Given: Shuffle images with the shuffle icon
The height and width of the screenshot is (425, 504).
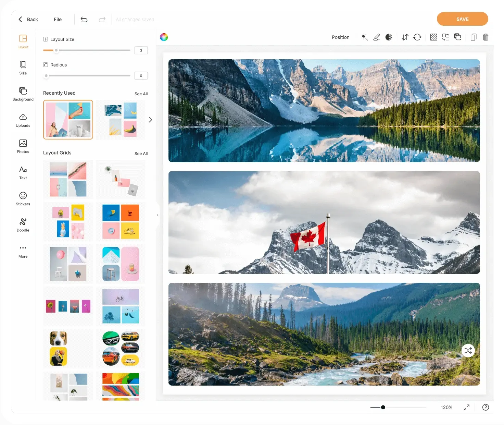Looking at the screenshot, I should coord(468,351).
